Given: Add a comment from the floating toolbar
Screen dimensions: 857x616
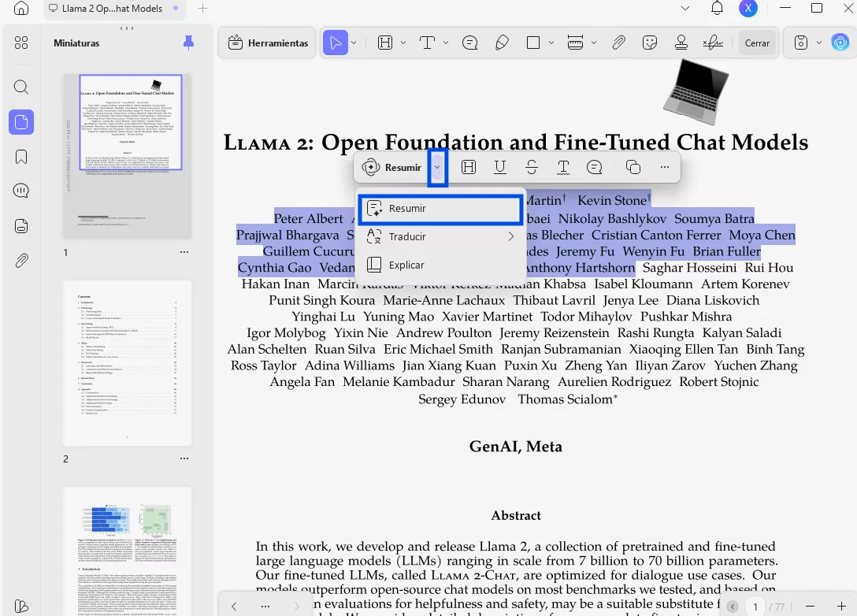Looking at the screenshot, I should click(x=594, y=167).
